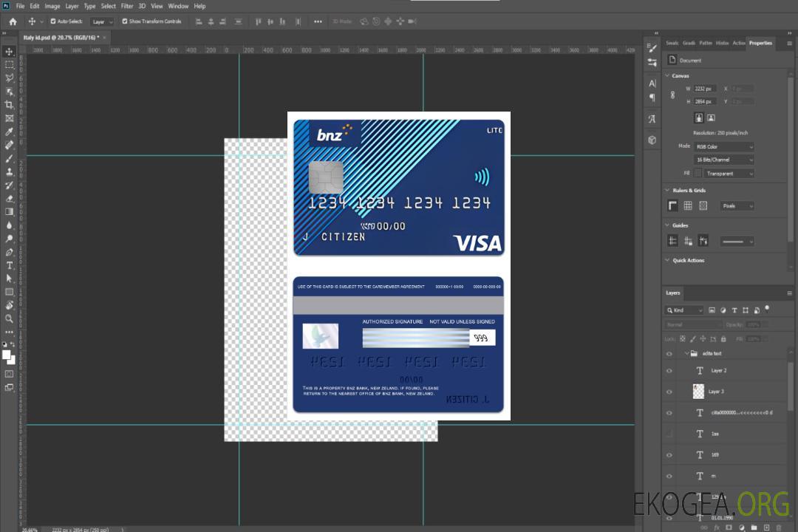The height and width of the screenshot is (532, 798).
Task: Select the Hand tool
Action: (x=9, y=305)
